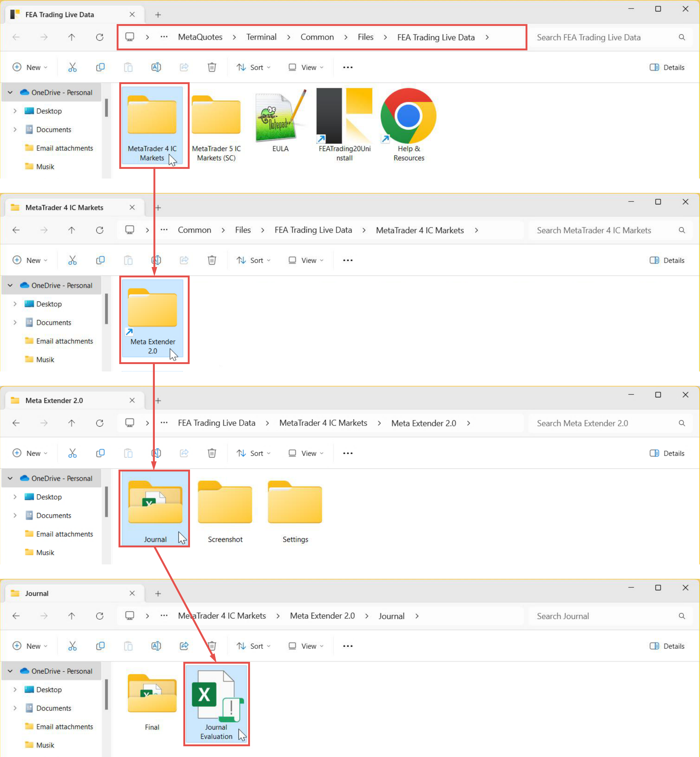Viewport: 700px width, 757px height.
Task: Click Refresh in FEA Trading Live Data window
Action: click(x=100, y=37)
